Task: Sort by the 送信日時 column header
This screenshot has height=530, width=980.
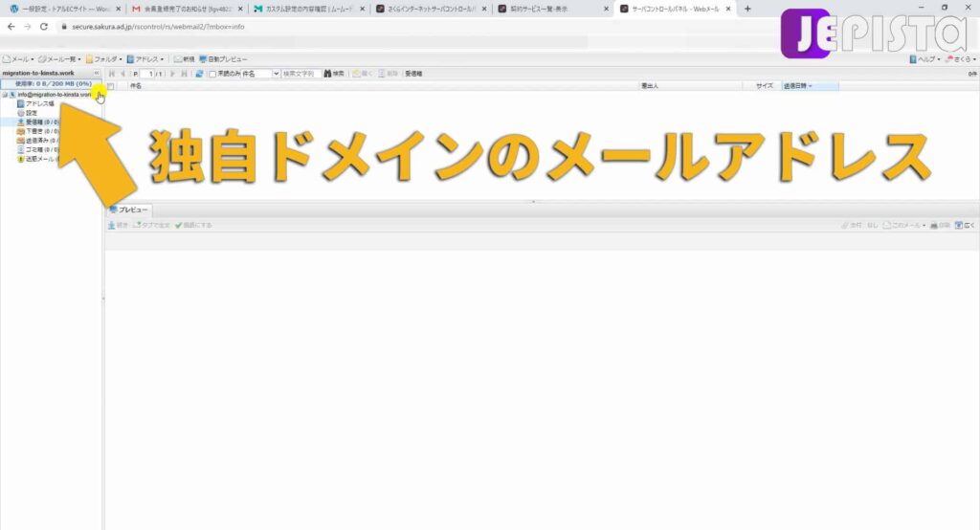Action: [810, 86]
